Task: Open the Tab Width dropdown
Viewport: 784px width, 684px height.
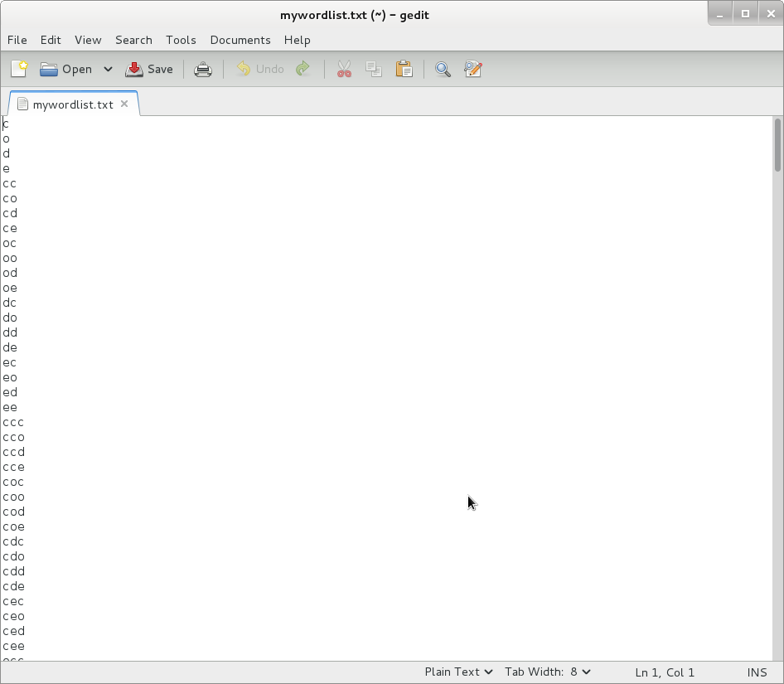Action: click(x=547, y=672)
